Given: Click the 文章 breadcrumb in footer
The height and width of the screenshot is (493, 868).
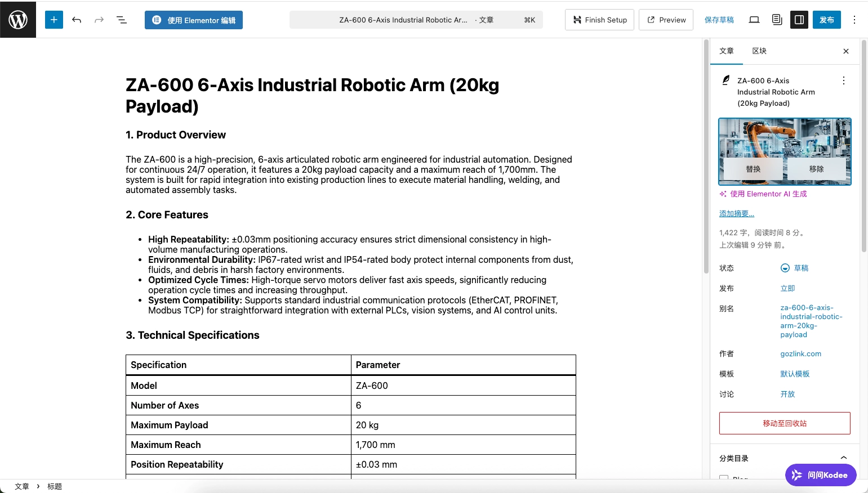Looking at the screenshot, I should click(x=22, y=486).
